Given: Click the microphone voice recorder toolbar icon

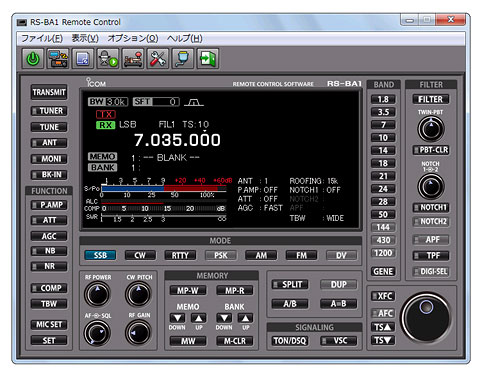Looking at the screenshot, I should click(108, 59).
